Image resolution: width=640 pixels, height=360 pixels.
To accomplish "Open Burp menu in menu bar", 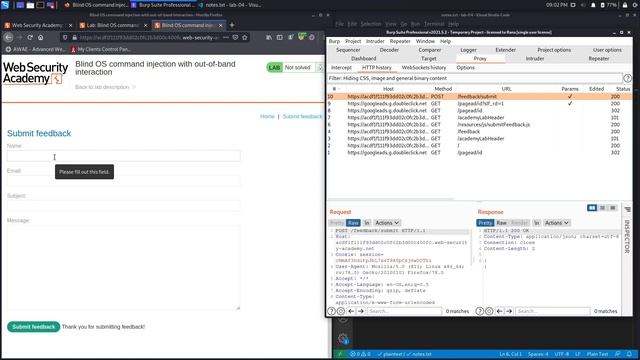I will tap(334, 41).
